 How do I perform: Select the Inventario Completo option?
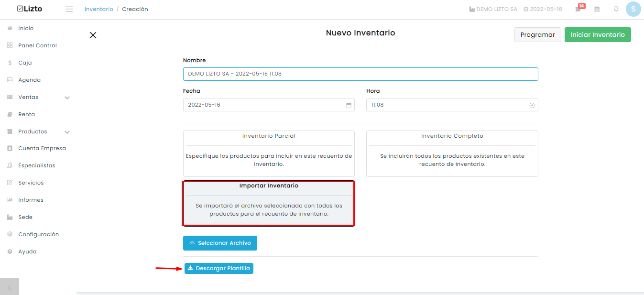tap(452, 153)
